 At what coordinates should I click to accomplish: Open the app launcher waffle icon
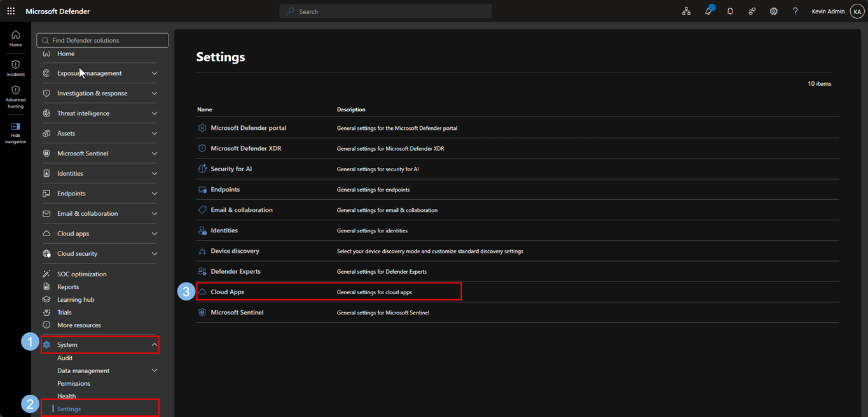[x=11, y=11]
